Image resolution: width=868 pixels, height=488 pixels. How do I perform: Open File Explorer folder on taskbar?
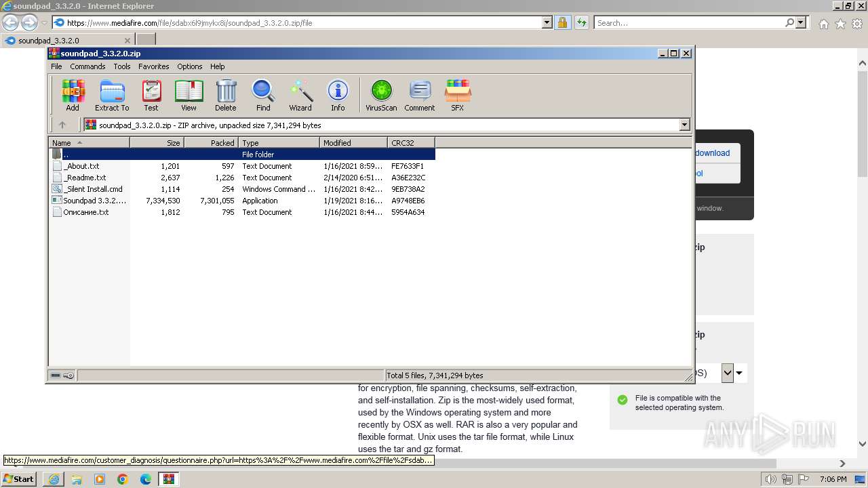pyautogui.click(x=77, y=479)
